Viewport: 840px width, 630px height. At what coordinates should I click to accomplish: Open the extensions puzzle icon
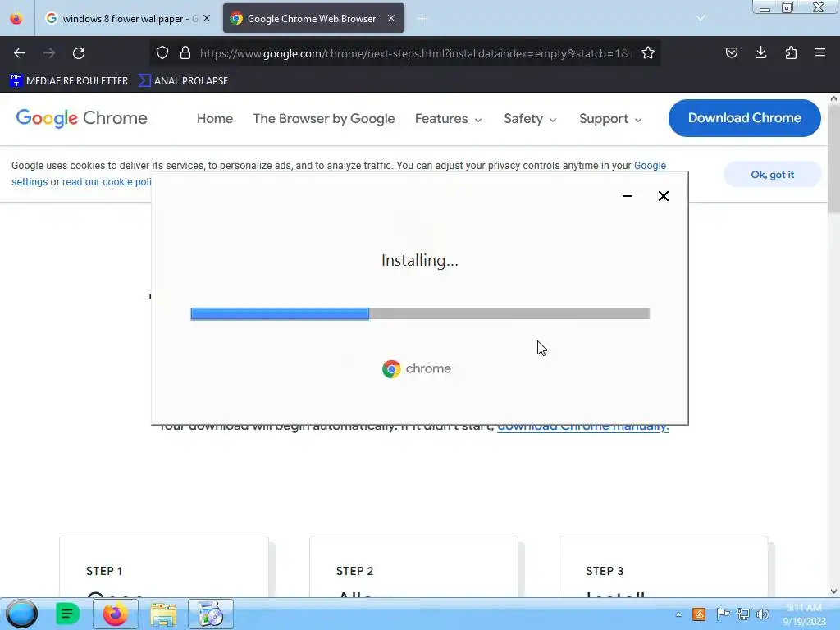click(x=791, y=52)
